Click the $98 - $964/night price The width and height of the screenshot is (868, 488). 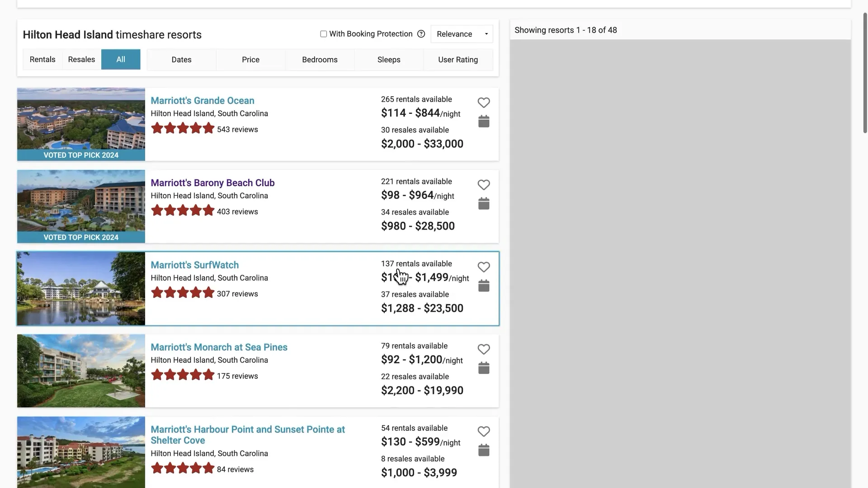(417, 196)
